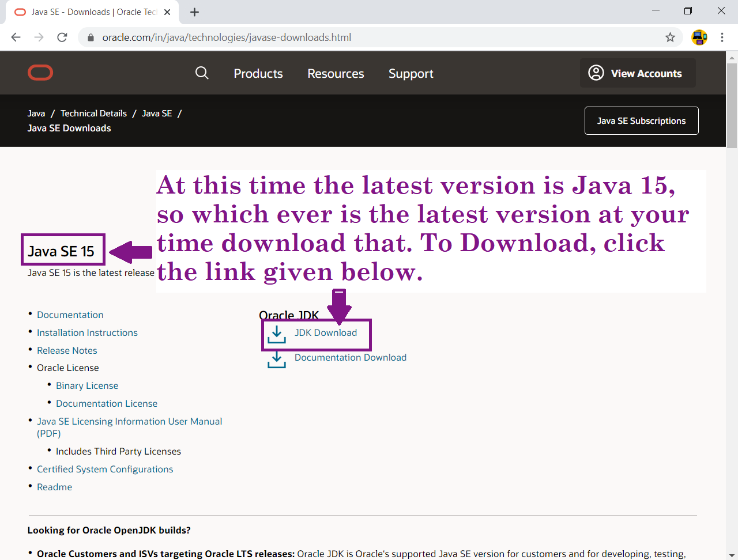Screen dimensions: 738x560
Task: Open the Release Notes link
Action: (x=67, y=350)
